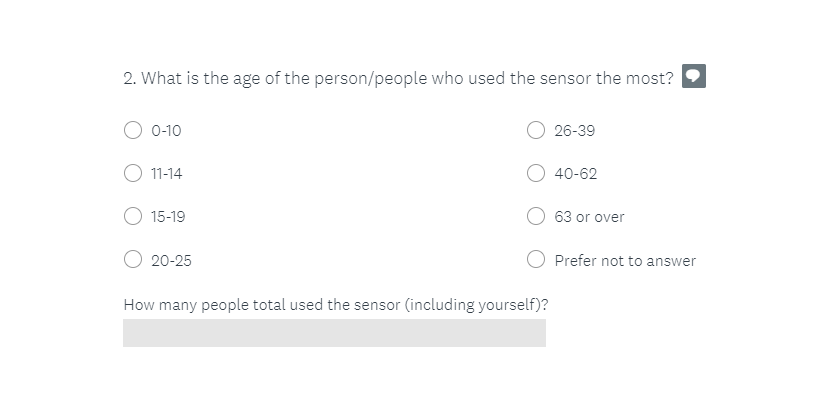The width and height of the screenshot is (817, 399).
Task: Choose the 40-62 age radio circle
Action: 536,173
